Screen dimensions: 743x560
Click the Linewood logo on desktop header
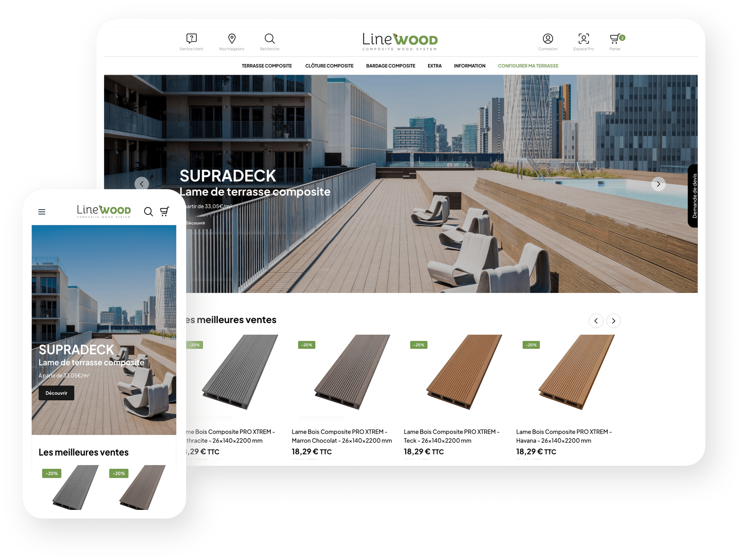pos(400,41)
